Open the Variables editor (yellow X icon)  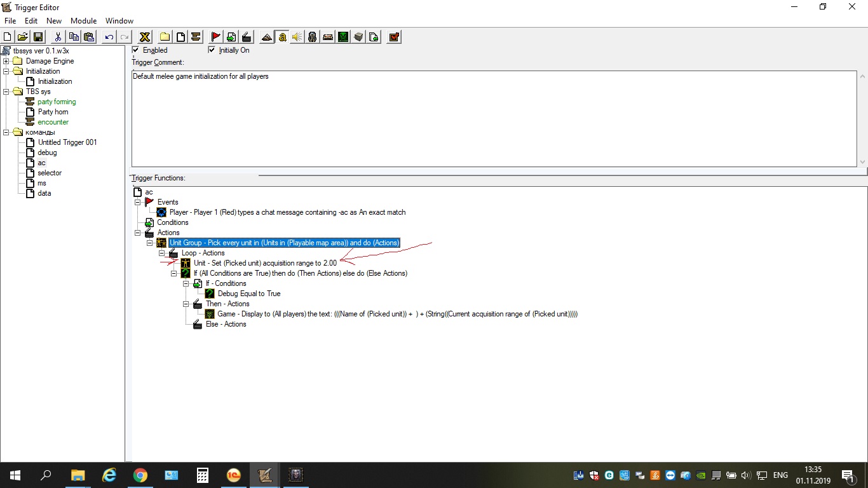point(145,37)
